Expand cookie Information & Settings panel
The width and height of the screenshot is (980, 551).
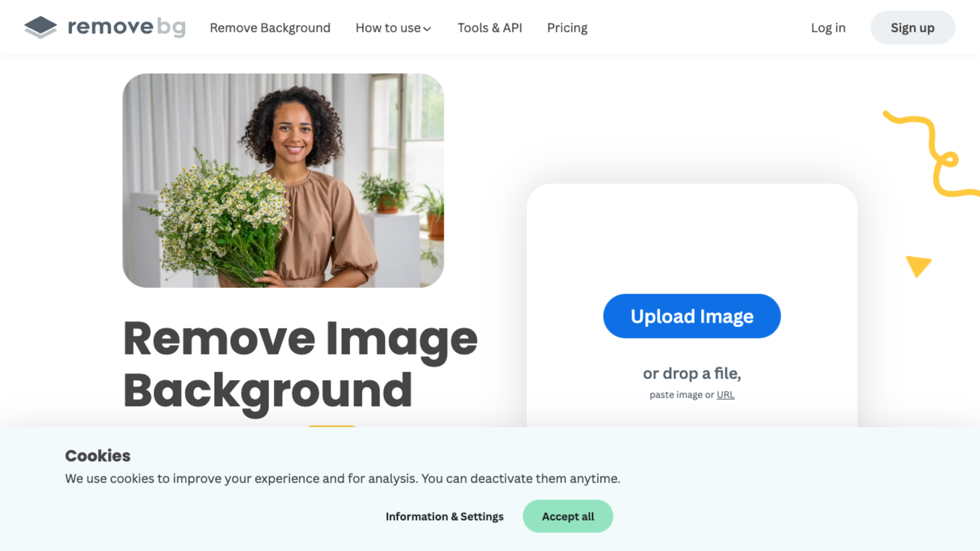coord(444,516)
